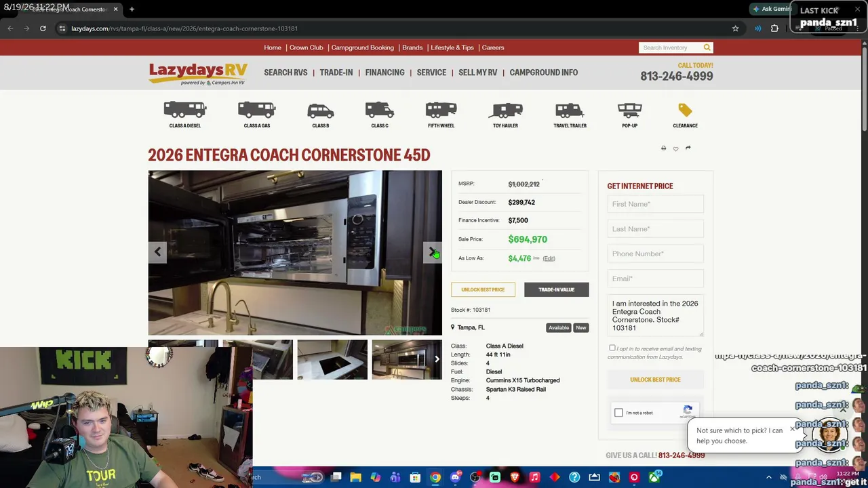
Task: Select the white countertop sink thumbnail
Action: point(332,359)
